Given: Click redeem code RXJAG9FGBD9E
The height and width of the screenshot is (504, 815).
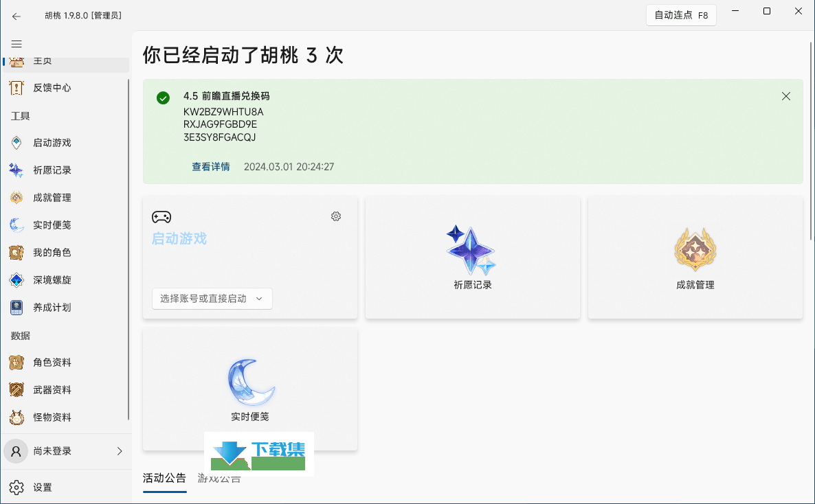Looking at the screenshot, I should (221, 125).
